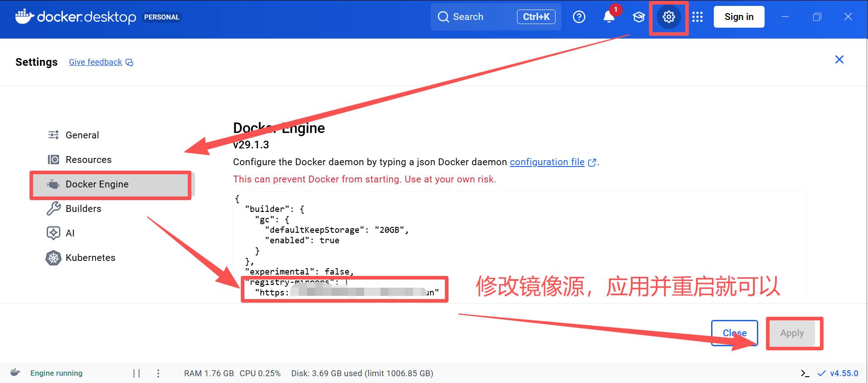868x383 pixels.
Task: Minimize the Docker Desktop window
Action: click(785, 17)
